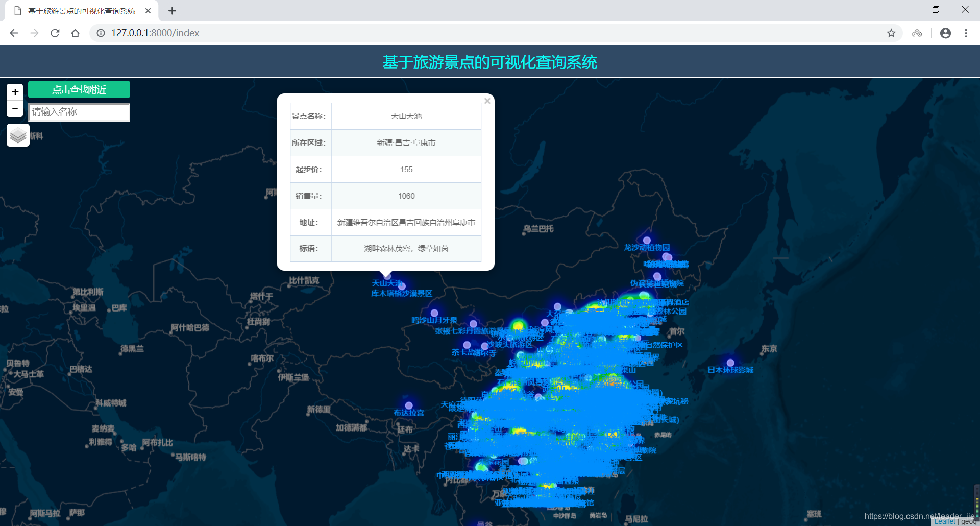Restore down the browser window
The image size is (980, 526).
[x=936, y=10]
